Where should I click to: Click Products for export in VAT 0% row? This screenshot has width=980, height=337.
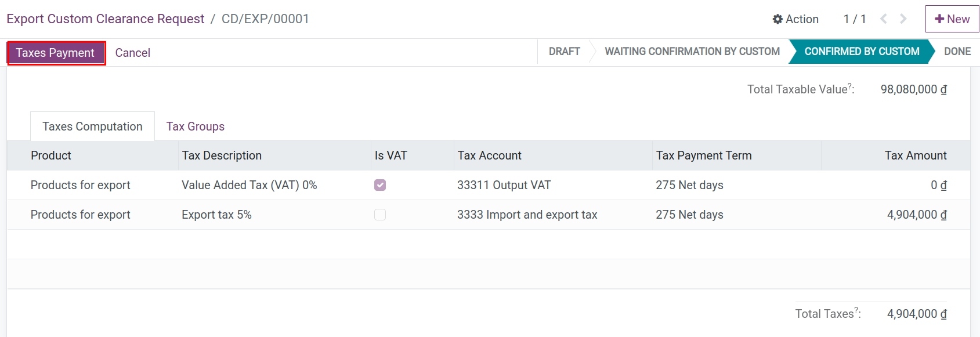click(80, 185)
